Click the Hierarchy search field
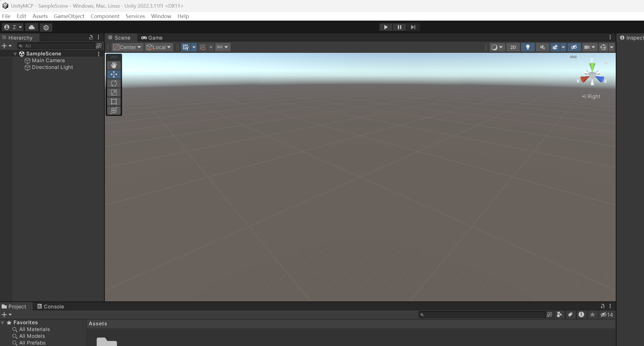 pos(57,46)
